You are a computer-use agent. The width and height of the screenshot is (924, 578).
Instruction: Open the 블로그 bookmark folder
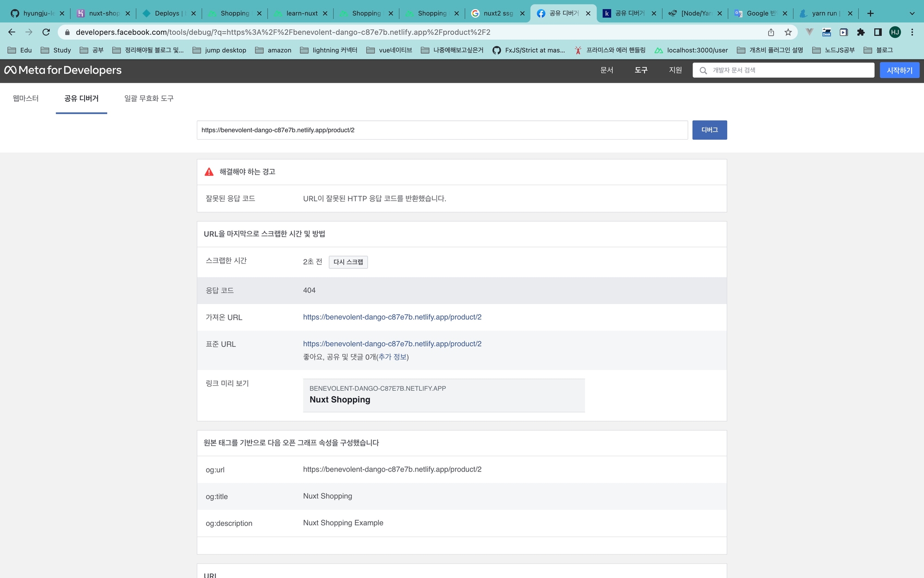click(x=878, y=50)
